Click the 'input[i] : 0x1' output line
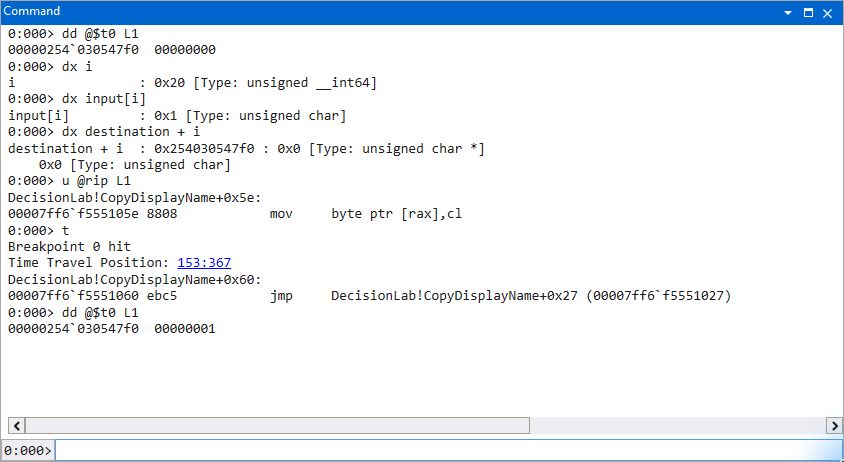Screen dimensions: 844x462 pos(177,116)
